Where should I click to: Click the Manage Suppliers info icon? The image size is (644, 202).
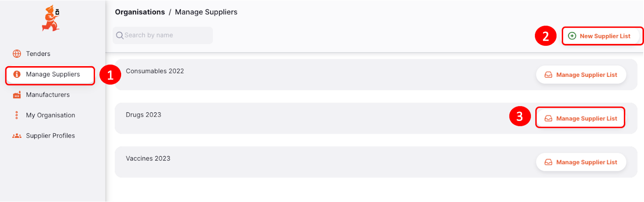[x=17, y=74]
